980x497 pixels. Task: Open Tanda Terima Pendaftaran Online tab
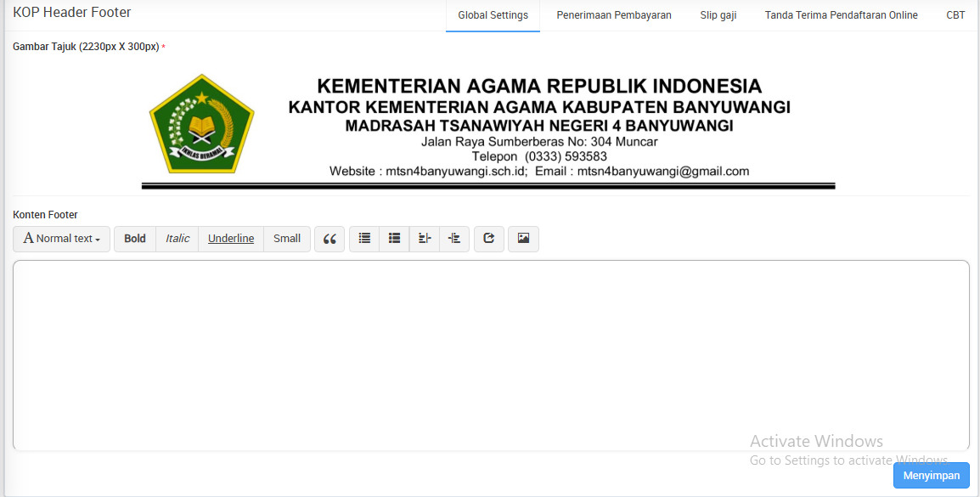pyautogui.click(x=842, y=15)
